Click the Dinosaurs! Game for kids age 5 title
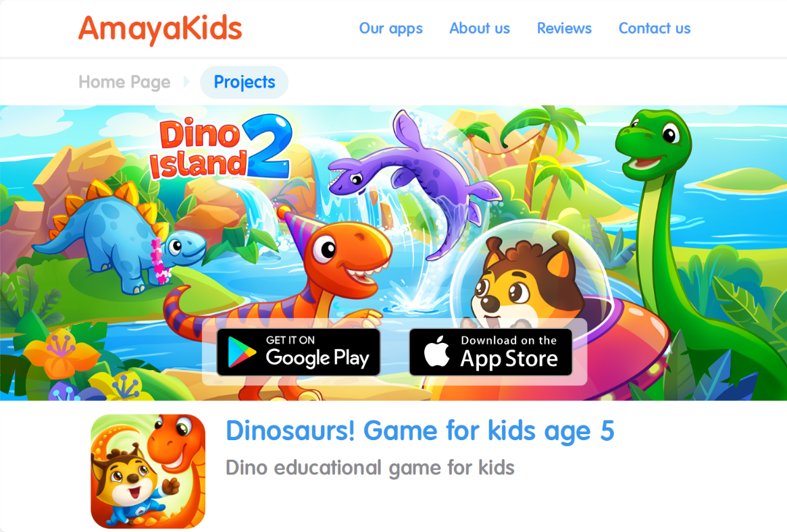Image resolution: width=787 pixels, height=532 pixels. [420, 431]
